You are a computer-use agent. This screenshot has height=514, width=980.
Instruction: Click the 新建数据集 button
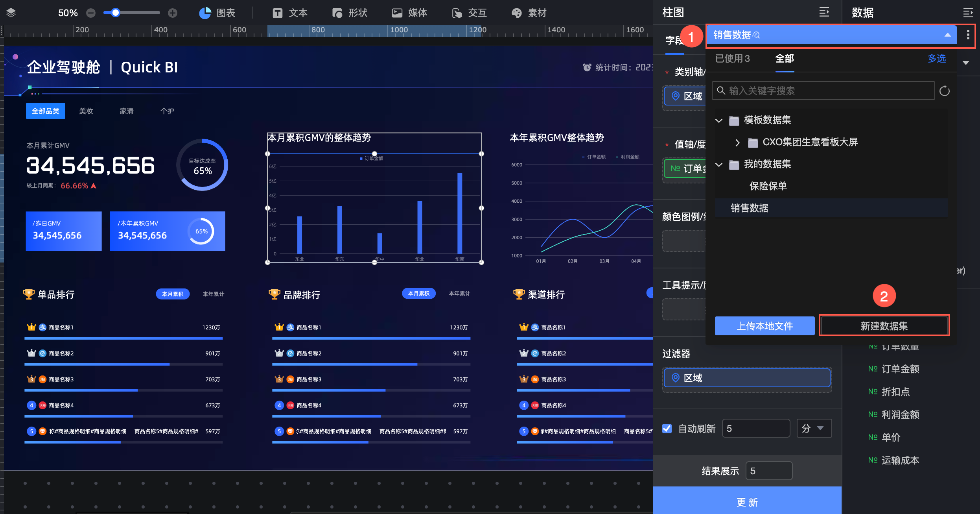coord(884,326)
